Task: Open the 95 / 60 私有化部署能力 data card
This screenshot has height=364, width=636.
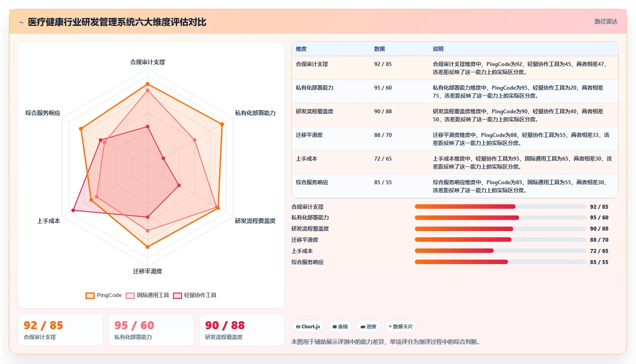Action: pyautogui.click(x=151, y=330)
